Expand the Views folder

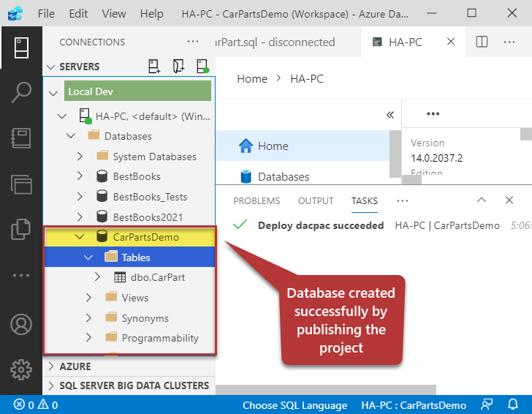click(88, 298)
